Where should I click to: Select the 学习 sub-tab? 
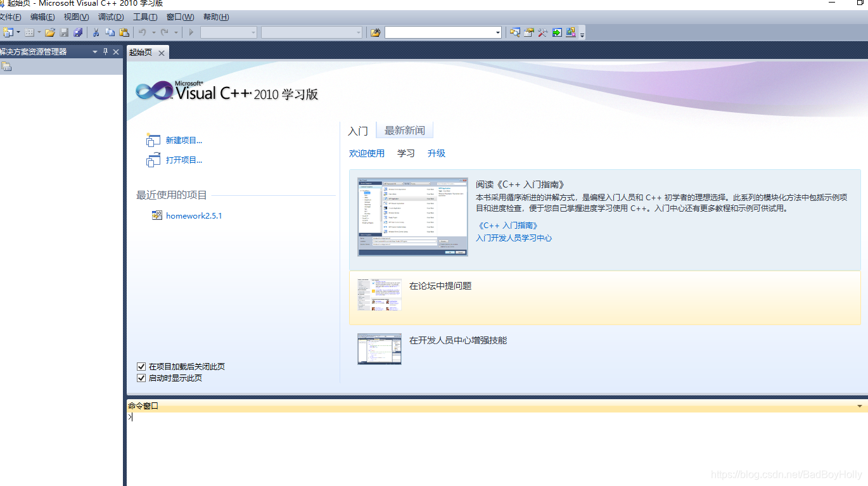406,153
